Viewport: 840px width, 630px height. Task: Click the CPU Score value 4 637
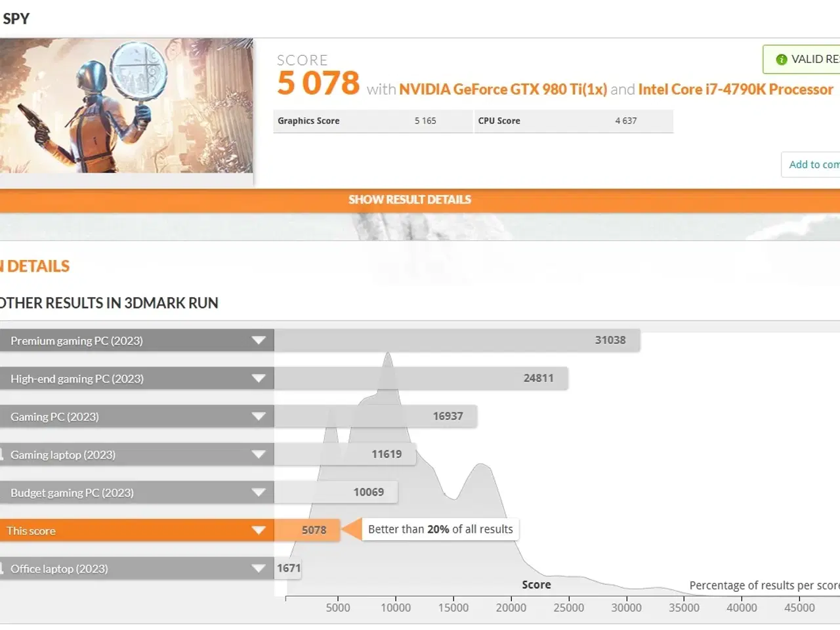point(626,121)
